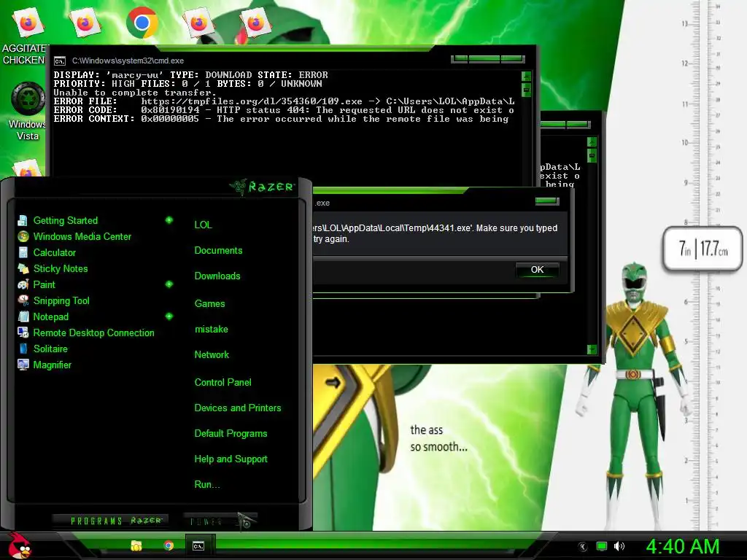This screenshot has height=560, width=747.
Task: Click the back cmd window scrollbar up arrow
Action: tap(592, 142)
